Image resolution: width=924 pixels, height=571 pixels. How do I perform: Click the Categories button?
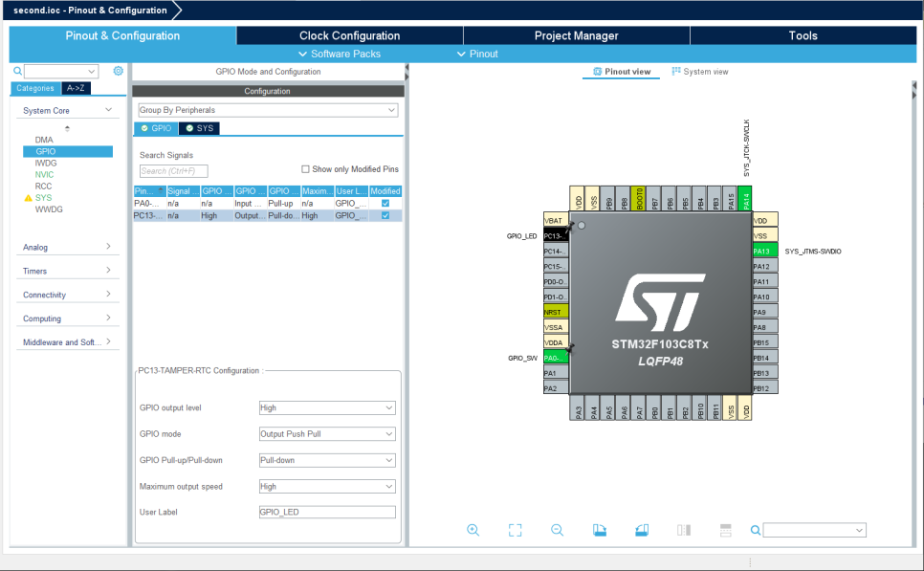click(35, 88)
